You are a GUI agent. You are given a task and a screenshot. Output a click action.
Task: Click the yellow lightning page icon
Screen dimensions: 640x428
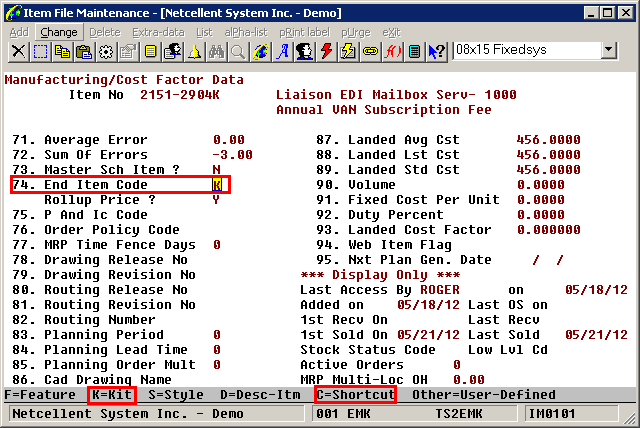coord(349,52)
